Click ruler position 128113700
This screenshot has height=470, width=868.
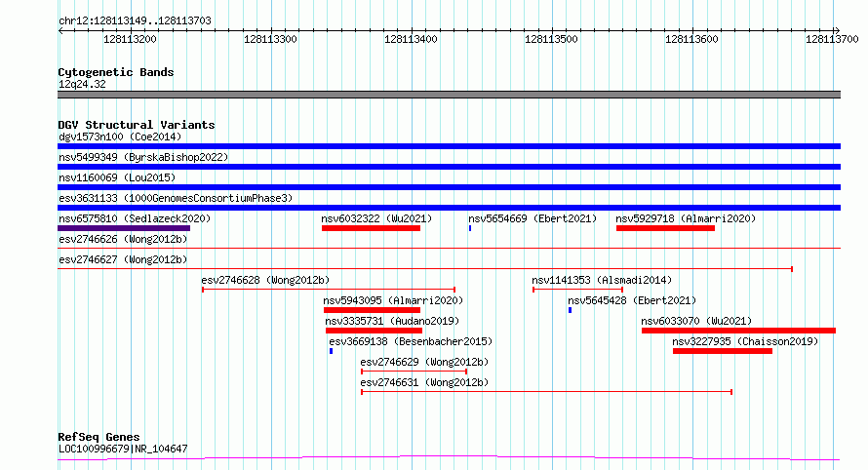pyautogui.click(x=832, y=39)
